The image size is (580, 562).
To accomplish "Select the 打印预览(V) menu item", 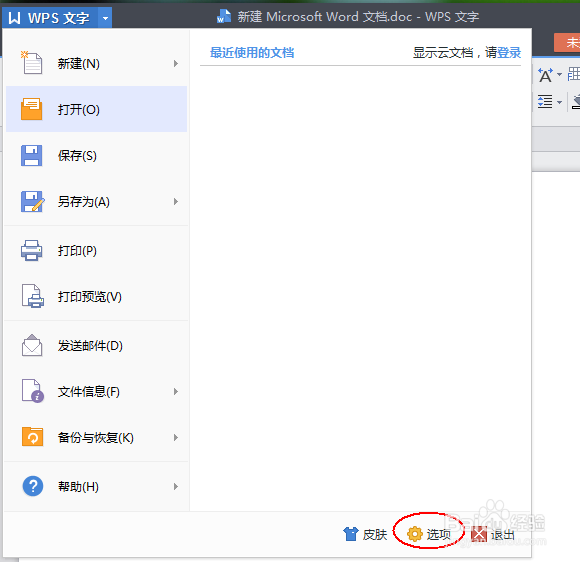I will click(96, 296).
